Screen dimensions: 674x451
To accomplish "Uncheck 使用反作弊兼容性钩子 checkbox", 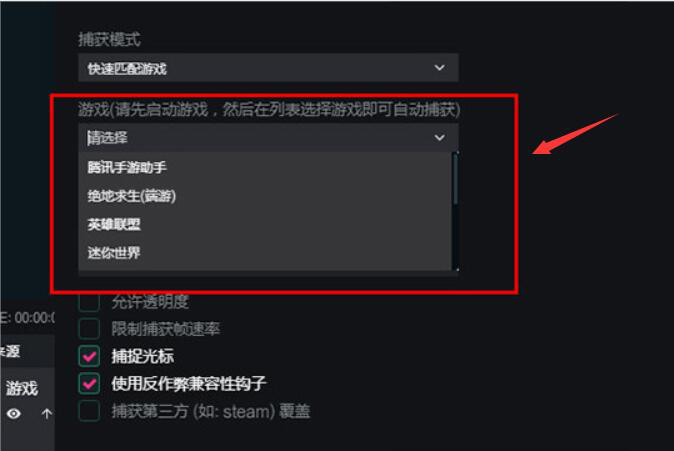I will point(89,384).
